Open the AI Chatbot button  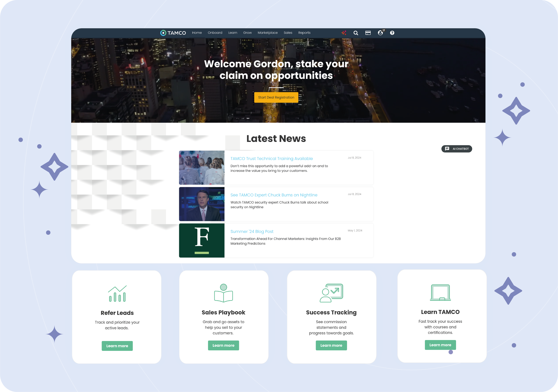(456, 149)
